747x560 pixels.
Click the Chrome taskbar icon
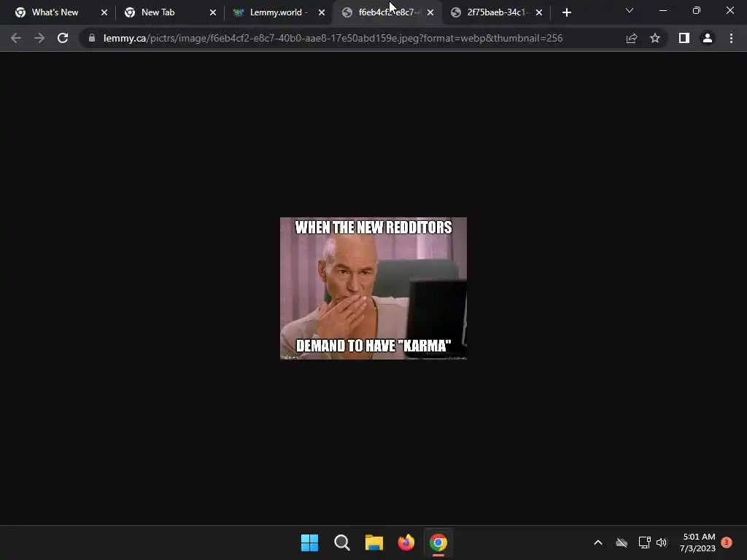point(438,542)
